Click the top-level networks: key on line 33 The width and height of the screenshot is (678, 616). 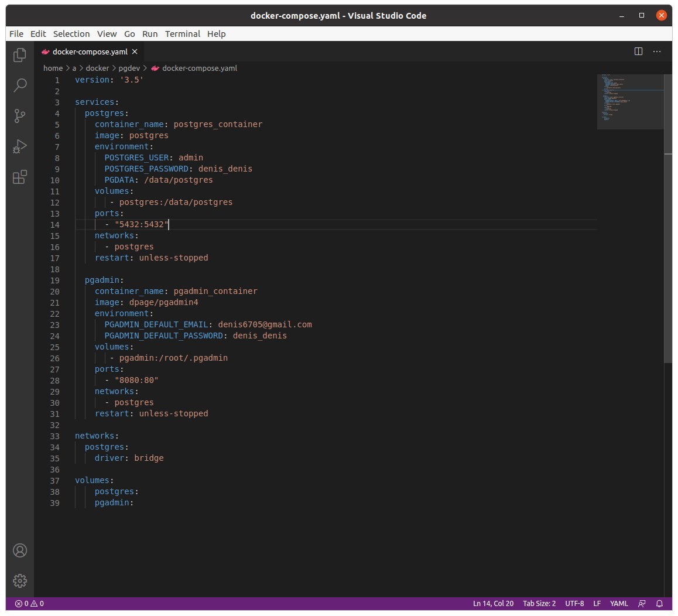[x=97, y=436]
